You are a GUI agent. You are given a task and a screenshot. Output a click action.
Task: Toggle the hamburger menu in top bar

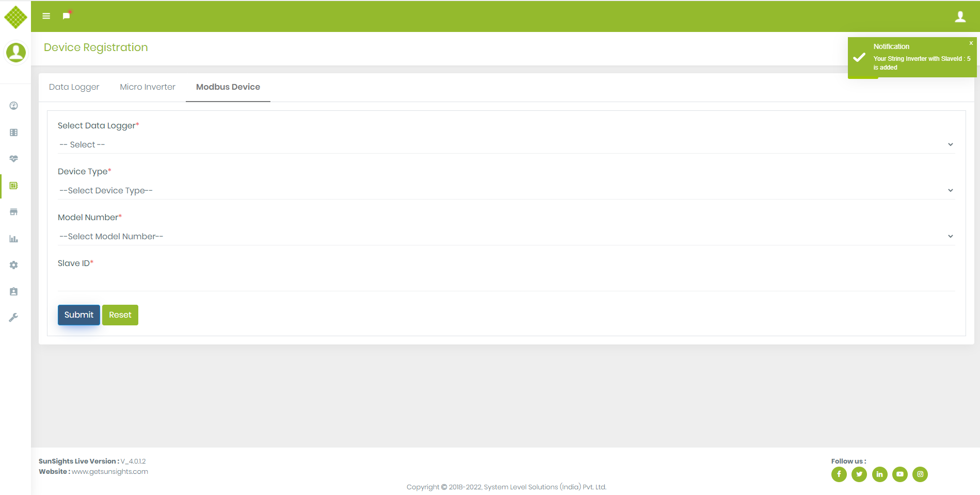point(46,16)
